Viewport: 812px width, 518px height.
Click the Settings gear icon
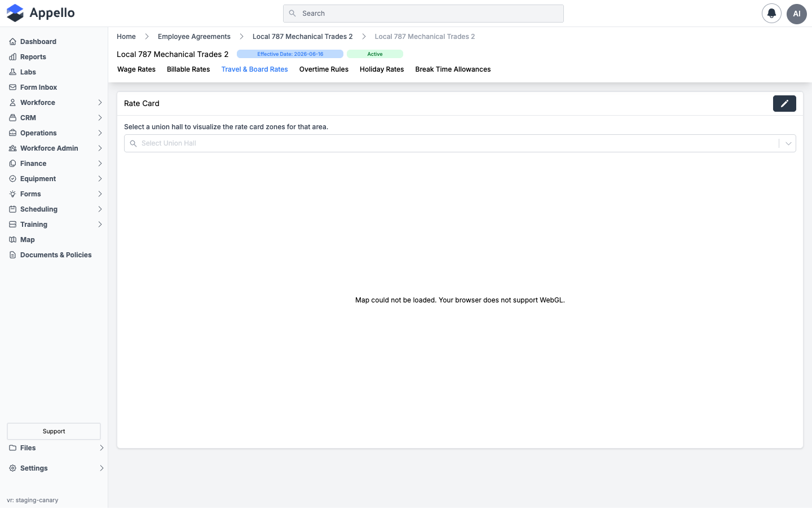12,468
